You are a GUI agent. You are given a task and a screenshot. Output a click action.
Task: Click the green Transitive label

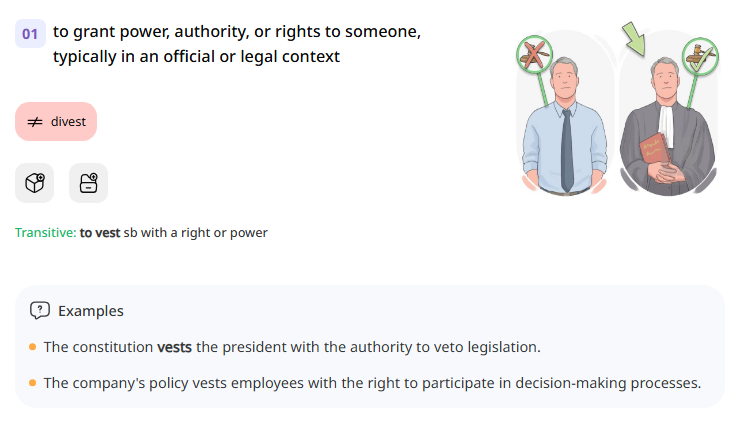[45, 233]
